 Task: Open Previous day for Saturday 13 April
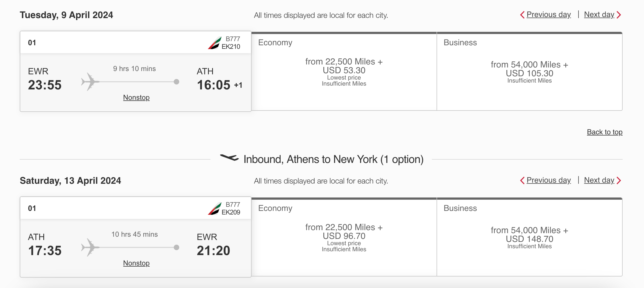pyautogui.click(x=549, y=180)
